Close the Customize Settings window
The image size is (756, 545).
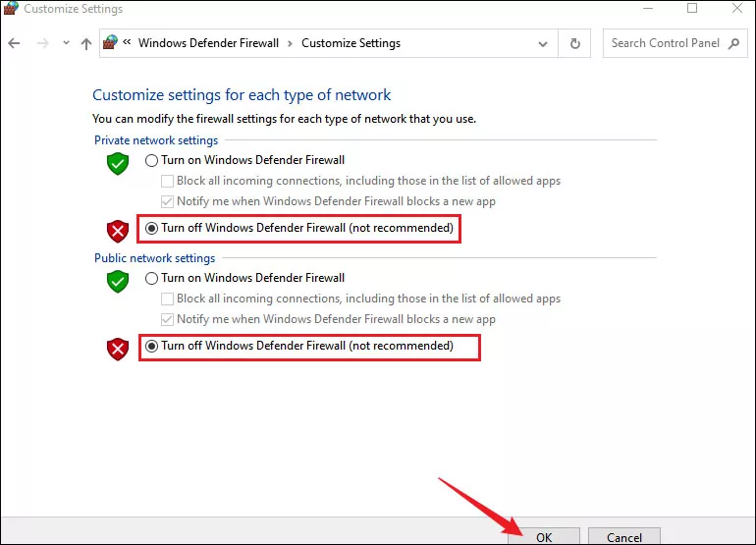(737, 8)
